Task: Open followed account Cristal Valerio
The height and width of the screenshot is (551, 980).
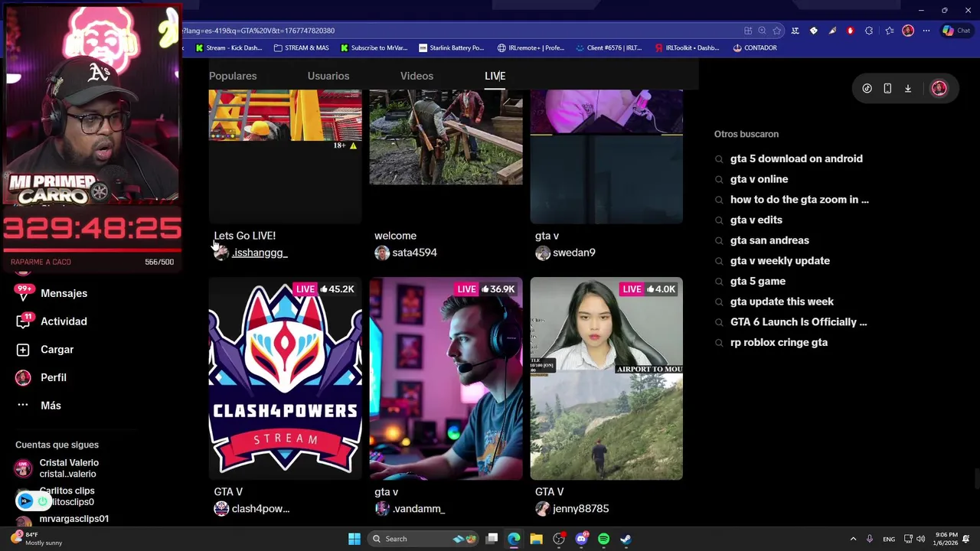Action: click(57, 468)
